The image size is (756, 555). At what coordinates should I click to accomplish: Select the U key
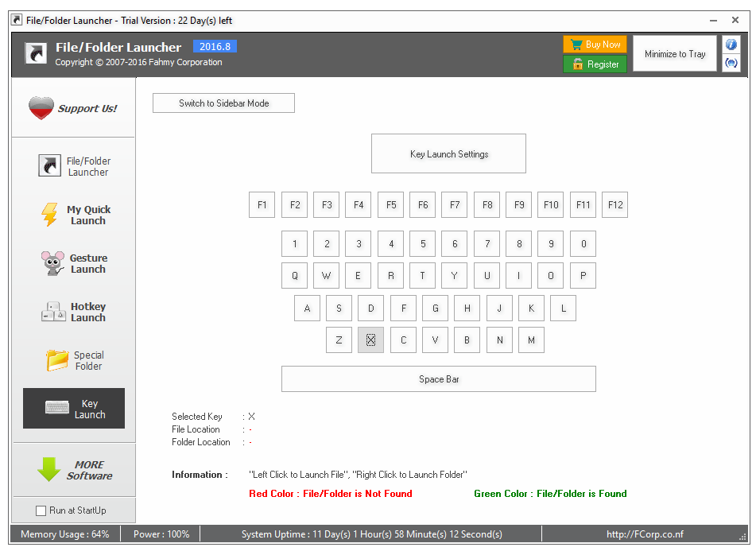pyautogui.click(x=487, y=276)
